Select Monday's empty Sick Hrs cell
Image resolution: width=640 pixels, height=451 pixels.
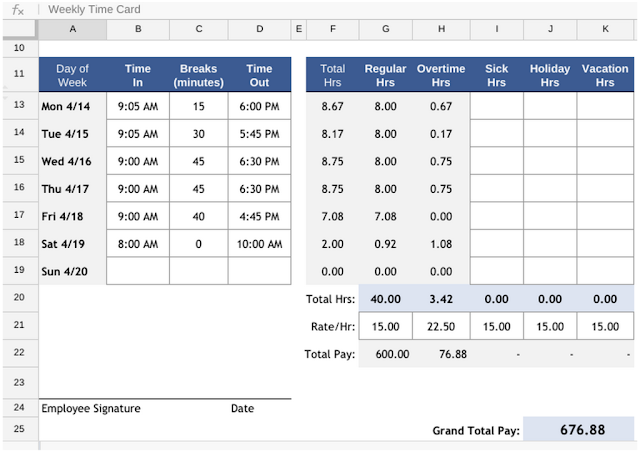click(497, 106)
